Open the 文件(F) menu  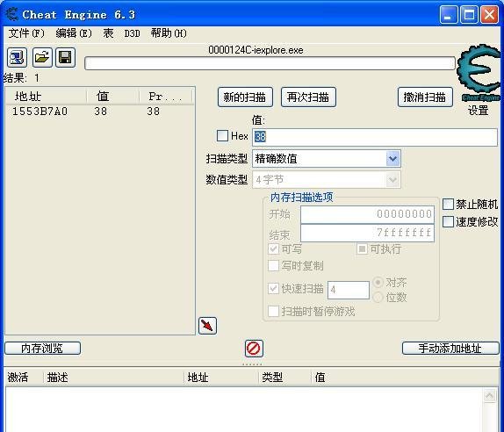(x=26, y=33)
